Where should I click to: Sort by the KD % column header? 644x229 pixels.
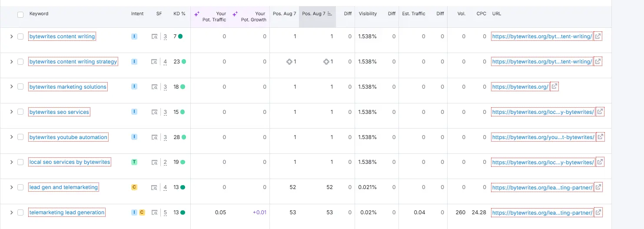click(179, 14)
